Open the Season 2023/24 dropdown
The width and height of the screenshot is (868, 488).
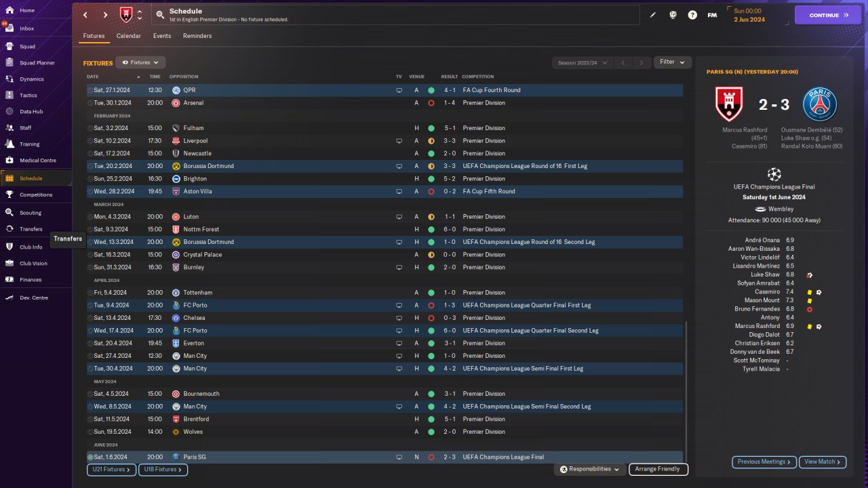[583, 62]
